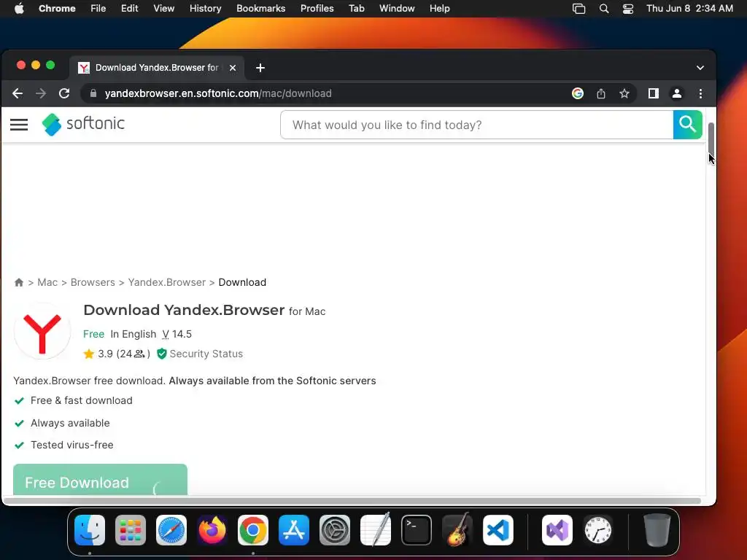
Task: Click the 'Always available' text
Action: pyautogui.click(x=70, y=423)
